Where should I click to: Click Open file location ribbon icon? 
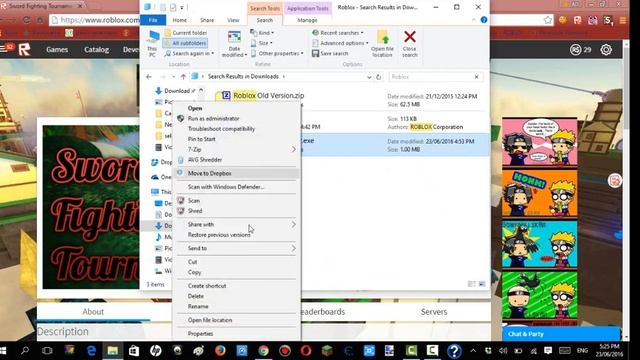tap(382, 43)
